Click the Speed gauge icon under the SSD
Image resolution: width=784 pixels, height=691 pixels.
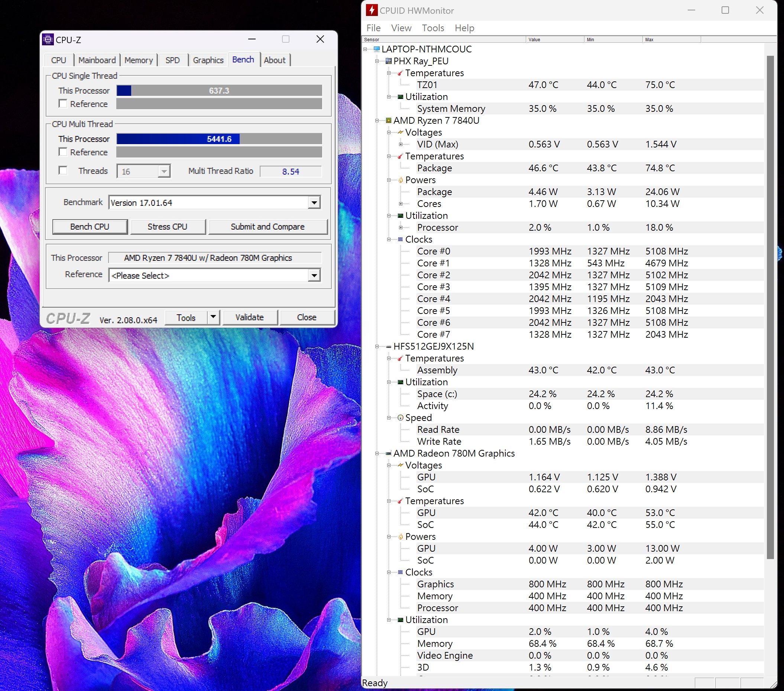pos(401,418)
